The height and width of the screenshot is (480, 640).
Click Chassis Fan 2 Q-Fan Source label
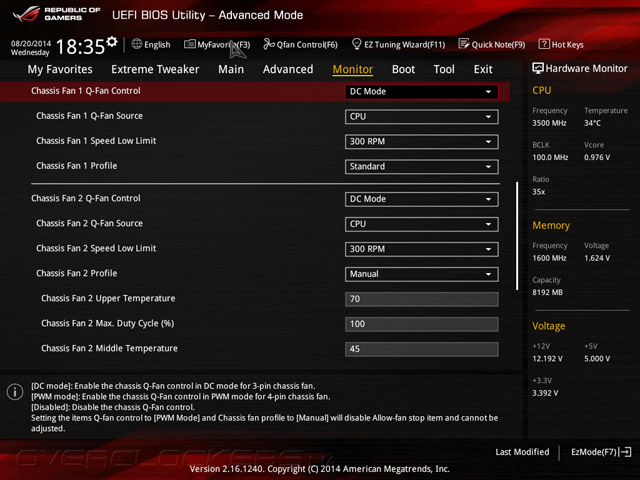[89, 223]
